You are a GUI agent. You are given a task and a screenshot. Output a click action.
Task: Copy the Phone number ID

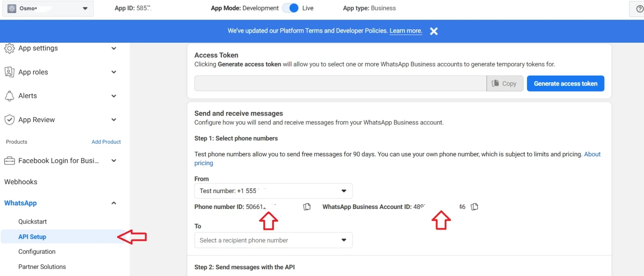click(x=307, y=207)
